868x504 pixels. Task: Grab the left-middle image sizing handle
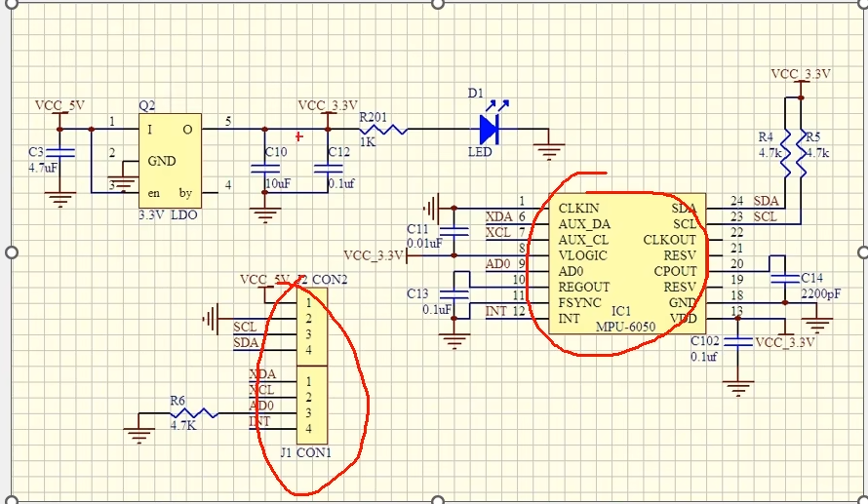click(12, 252)
